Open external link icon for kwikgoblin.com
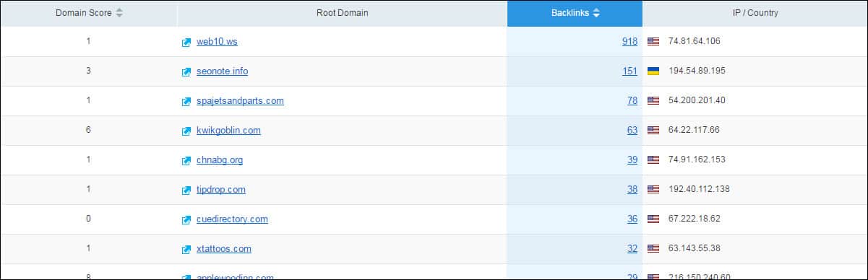Screen dimensions: 868x280 186,131
